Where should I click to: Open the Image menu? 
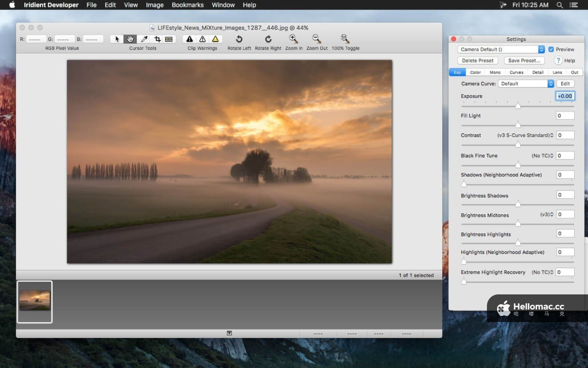pos(155,5)
